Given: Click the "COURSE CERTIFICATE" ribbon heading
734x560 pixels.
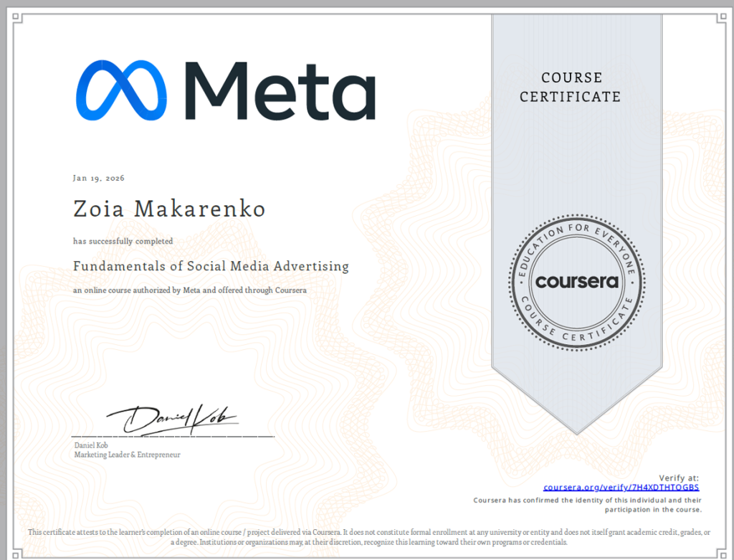Looking at the screenshot, I should (571, 87).
